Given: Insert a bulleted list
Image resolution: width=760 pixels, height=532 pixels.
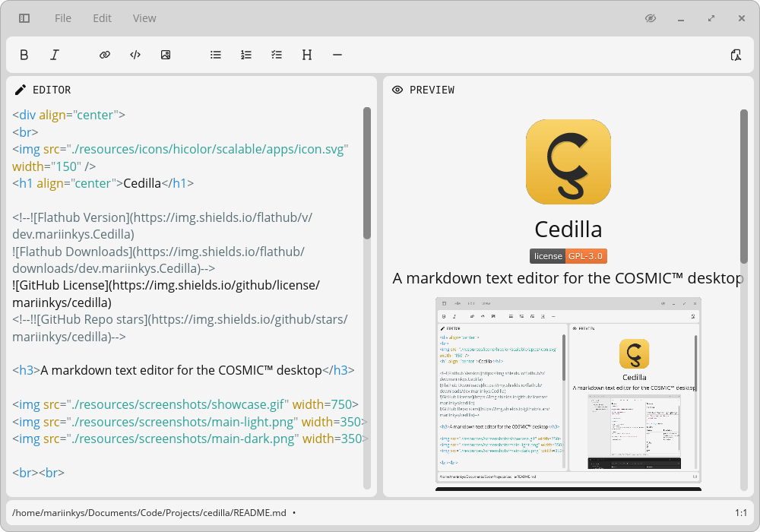Looking at the screenshot, I should [216, 55].
